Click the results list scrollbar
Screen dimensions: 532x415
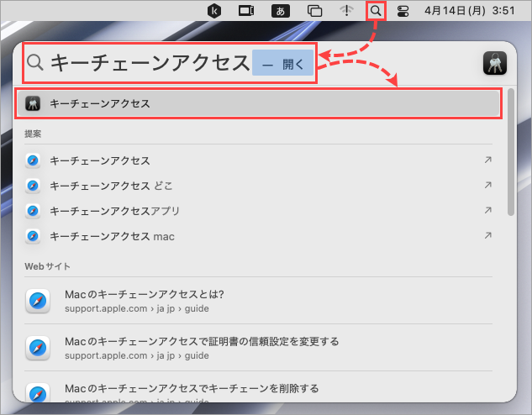(x=511, y=152)
